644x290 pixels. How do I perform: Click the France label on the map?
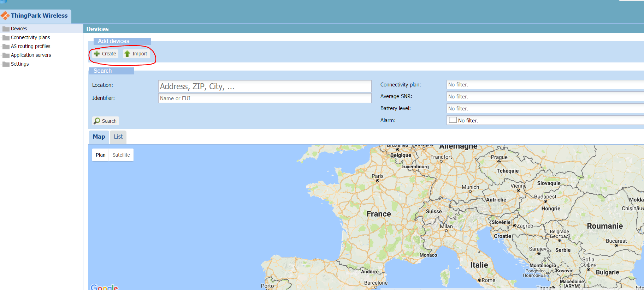(x=379, y=214)
